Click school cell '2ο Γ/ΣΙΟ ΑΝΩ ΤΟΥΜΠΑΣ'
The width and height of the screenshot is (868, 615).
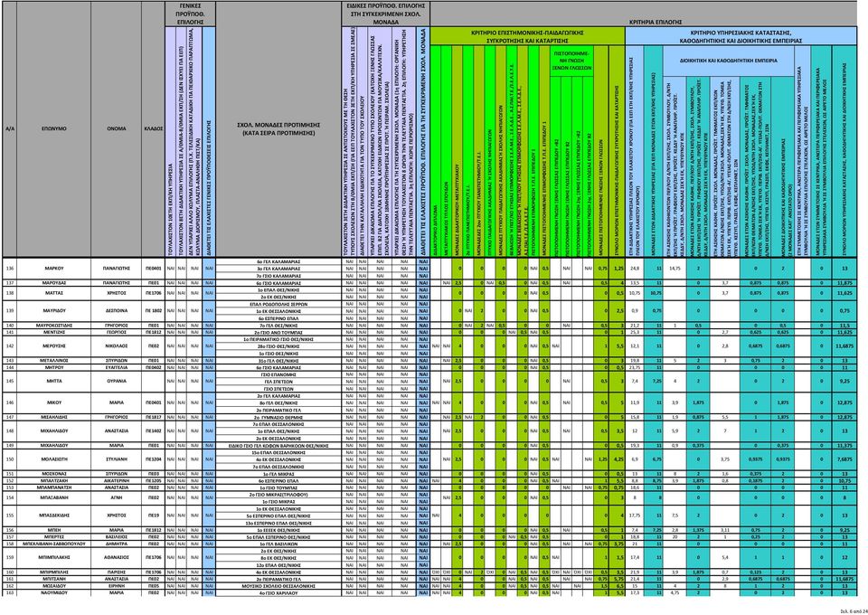pos(278,332)
